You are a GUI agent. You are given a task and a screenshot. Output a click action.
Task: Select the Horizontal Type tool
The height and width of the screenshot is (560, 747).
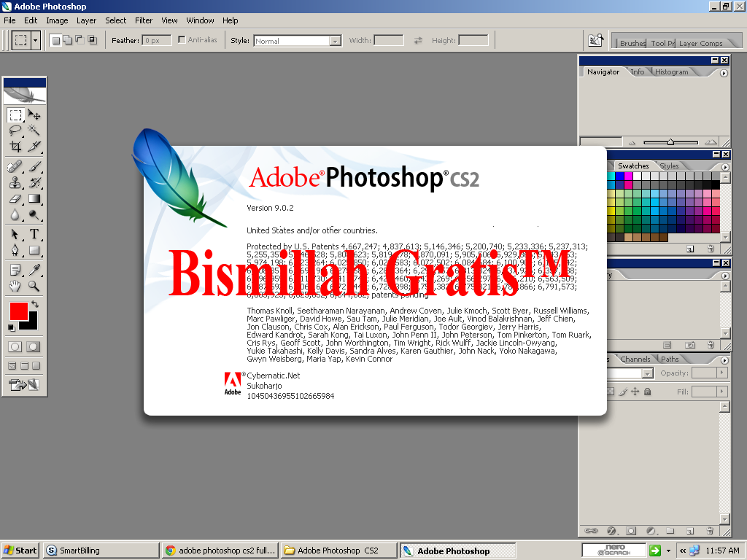click(x=34, y=234)
